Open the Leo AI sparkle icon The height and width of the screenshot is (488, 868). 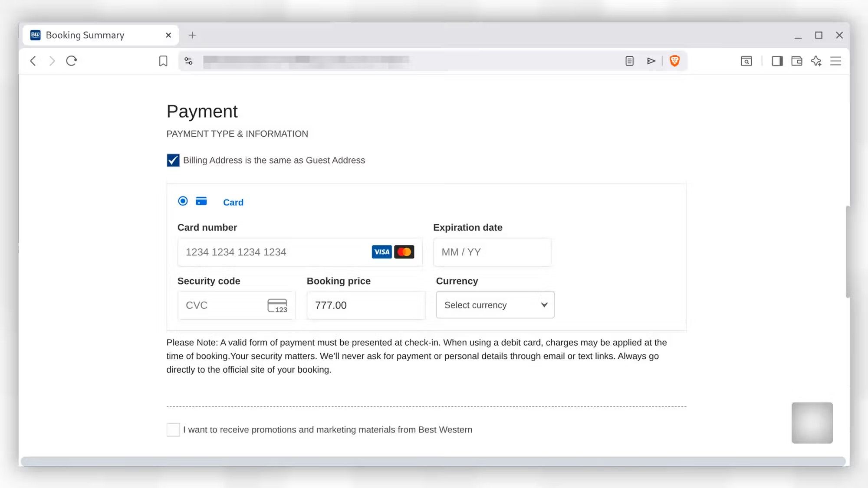click(x=816, y=61)
